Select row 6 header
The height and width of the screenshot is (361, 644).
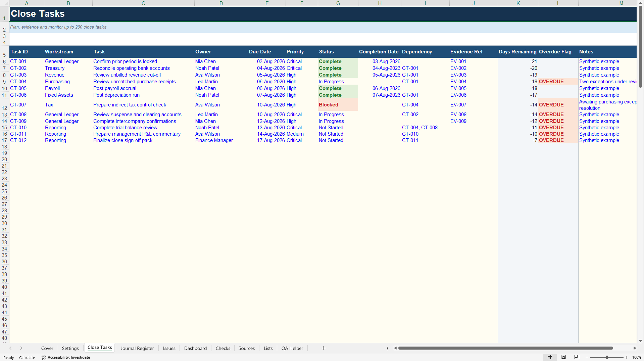4,61
